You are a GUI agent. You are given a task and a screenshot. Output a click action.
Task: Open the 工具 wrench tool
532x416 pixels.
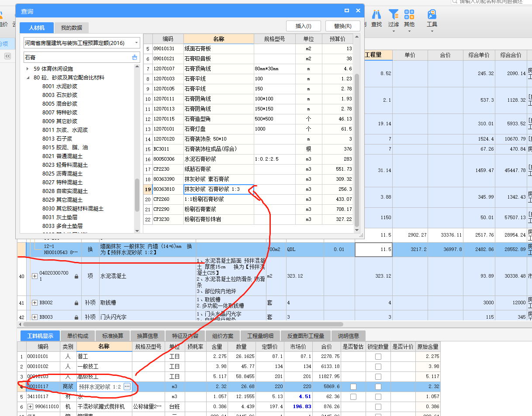tap(432, 18)
